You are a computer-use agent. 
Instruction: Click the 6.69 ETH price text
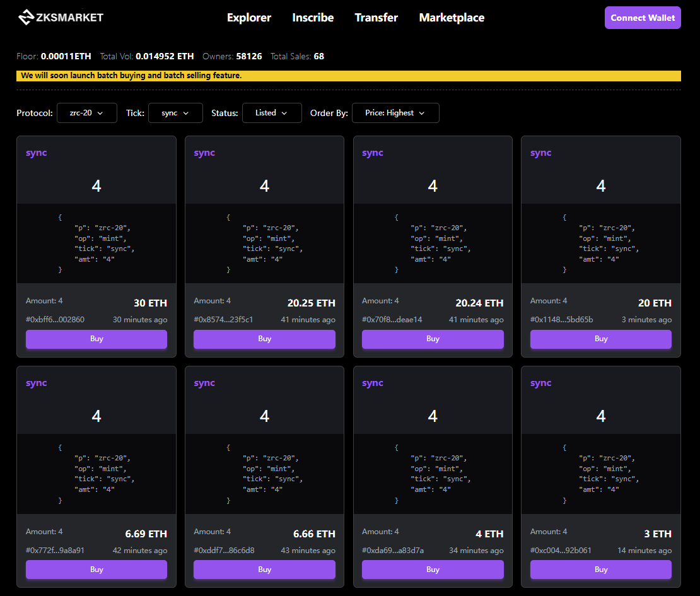pos(146,534)
